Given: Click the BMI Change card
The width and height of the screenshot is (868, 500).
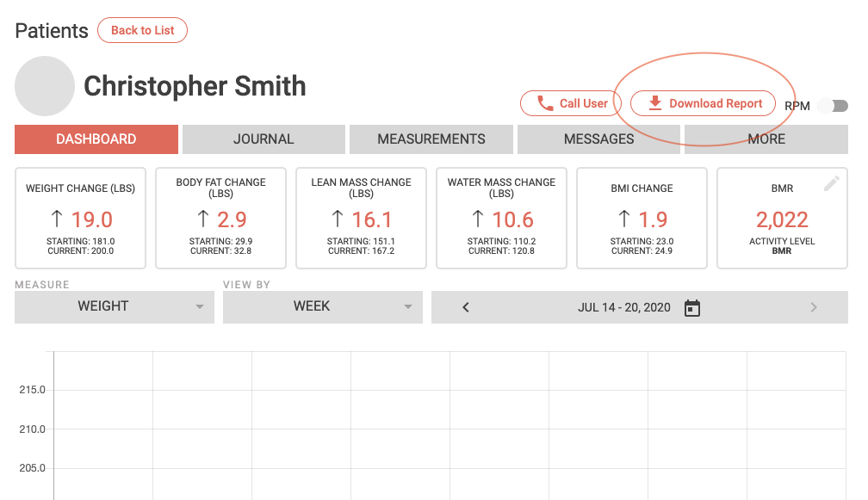Looking at the screenshot, I should click(642, 218).
